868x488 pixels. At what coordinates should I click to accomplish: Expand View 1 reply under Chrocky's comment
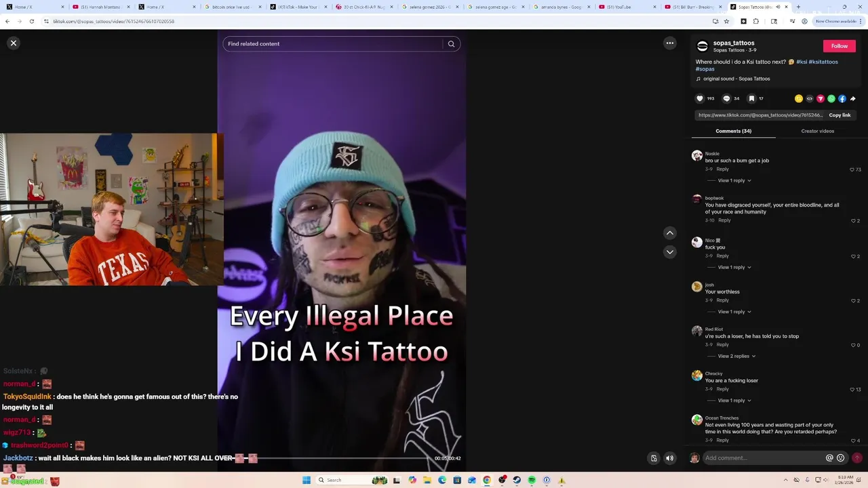[734, 401]
